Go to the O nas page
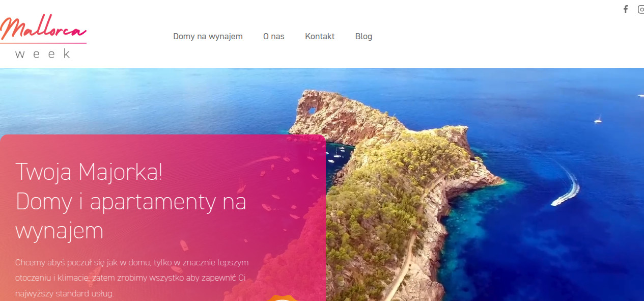This screenshot has width=644, height=301. point(274,36)
